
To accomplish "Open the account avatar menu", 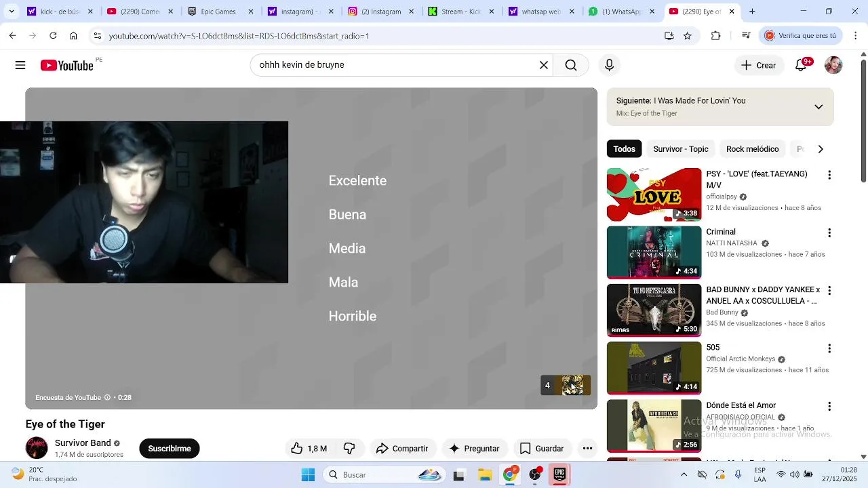I will coord(833,65).
